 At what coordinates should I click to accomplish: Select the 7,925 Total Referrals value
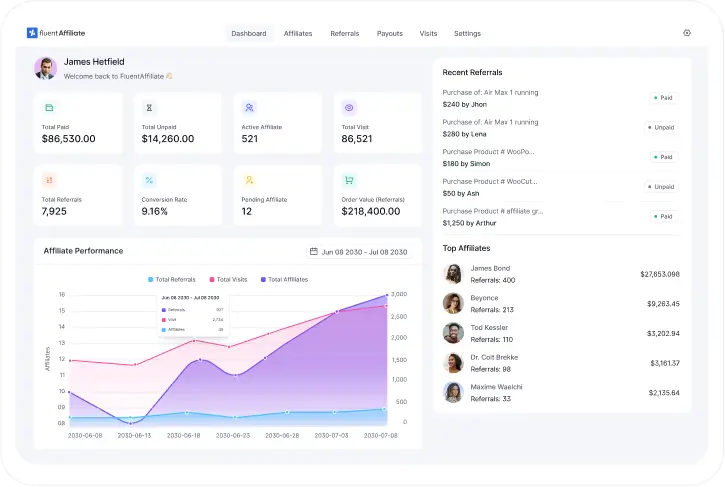pyautogui.click(x=54, y=211)
